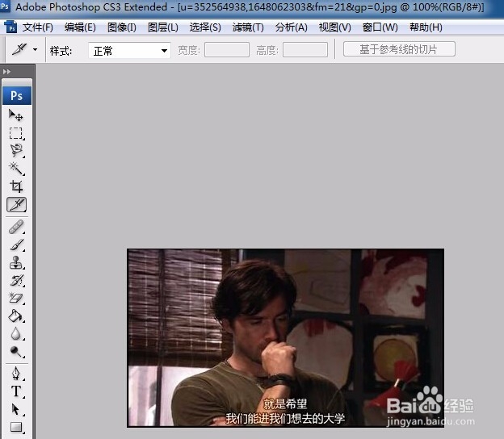The height and width of the screenshot is (439, 504).
Task: Select the Horizontal Type tool
Action: [16, 391]
